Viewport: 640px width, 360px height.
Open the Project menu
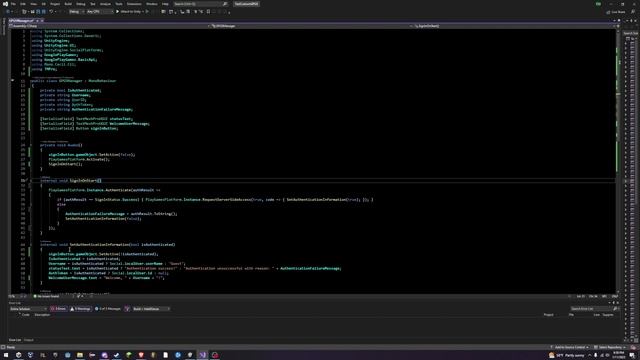[55, 4]
